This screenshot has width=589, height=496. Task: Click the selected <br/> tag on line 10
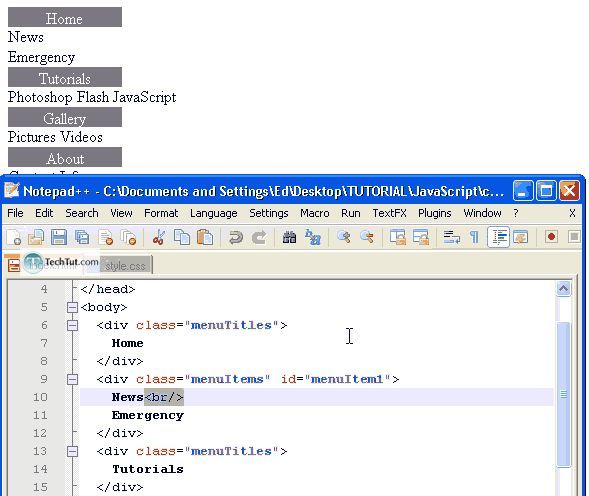click(164, 397)
